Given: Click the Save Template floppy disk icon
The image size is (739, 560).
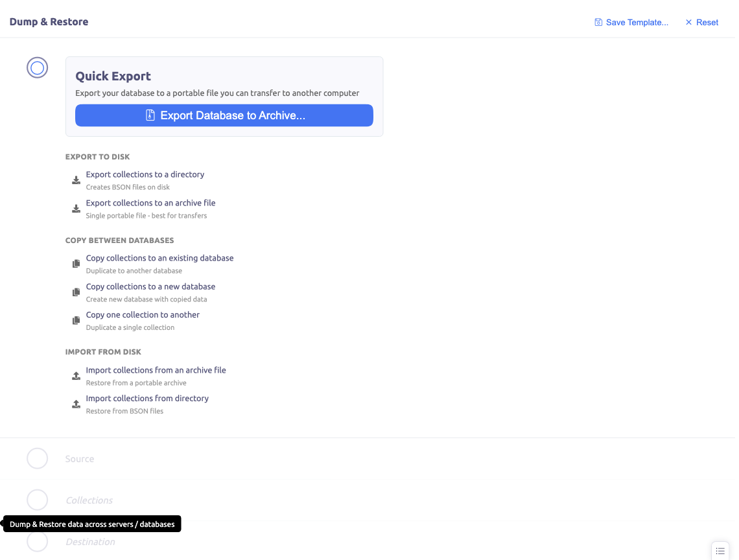Looking at the screenshot, I should click(x=598, y=22).
